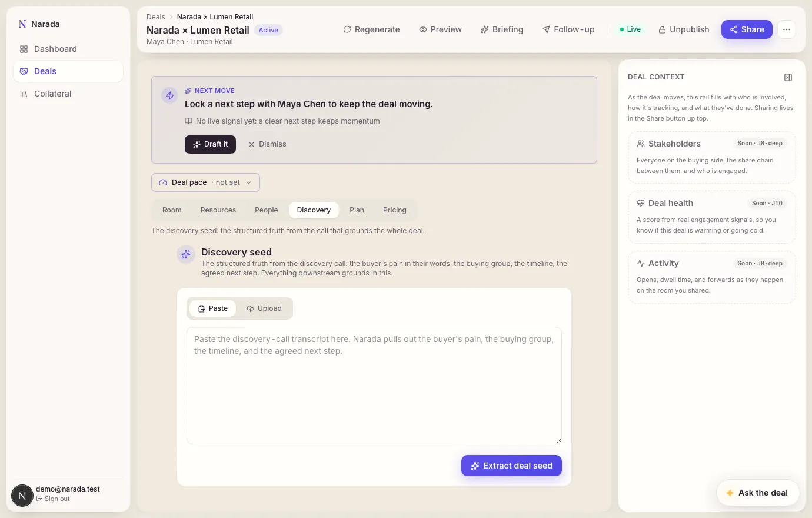This screenshot has width=812, height=518.
Task: Click the Collateral library icon
Action: 24,94
